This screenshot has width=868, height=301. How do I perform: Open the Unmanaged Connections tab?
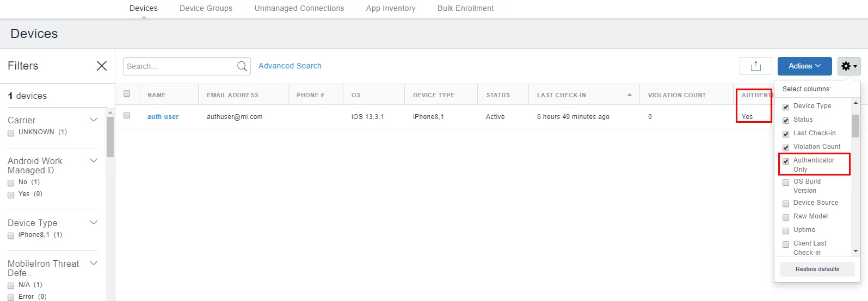[299, 8]
